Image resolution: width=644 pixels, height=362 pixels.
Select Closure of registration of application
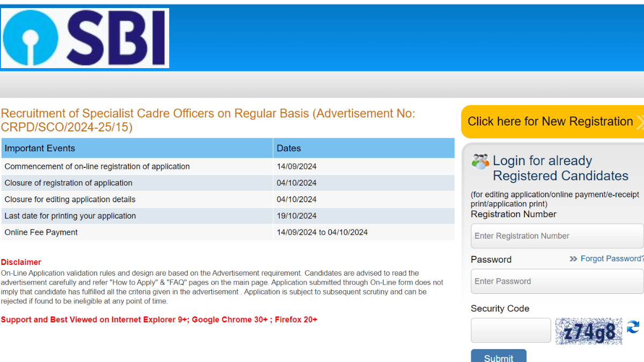point(68,183)
